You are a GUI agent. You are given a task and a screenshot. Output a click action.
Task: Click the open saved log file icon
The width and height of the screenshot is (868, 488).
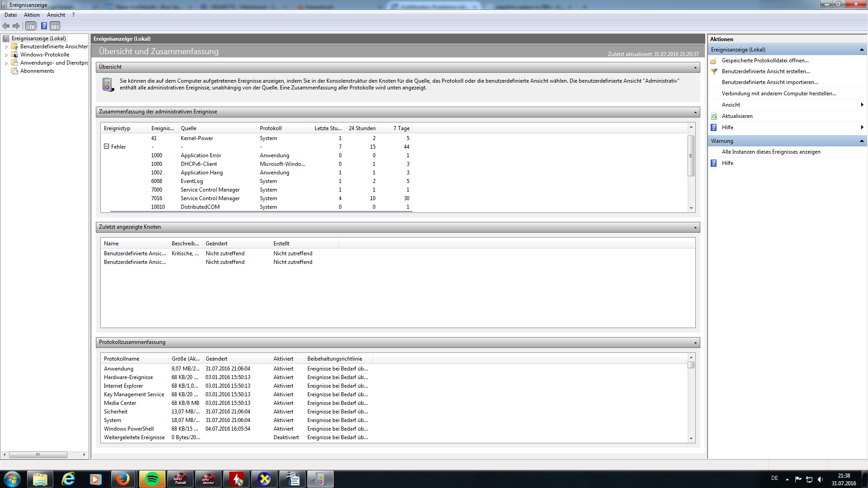[714, 61]
